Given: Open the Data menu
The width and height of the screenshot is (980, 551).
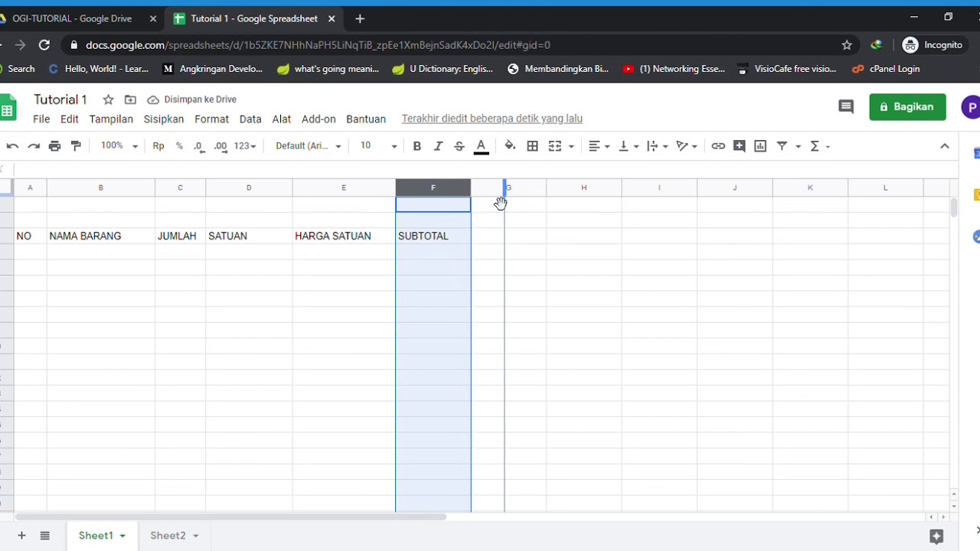Looking at the screenshot, I should [x=250, y=119].
